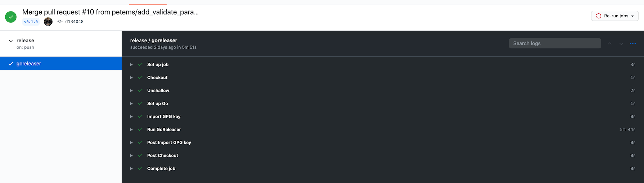This screenshot has height=183, width=644.
Task: Open the three-dot log options menu
Action: click(x=632, y=43)
